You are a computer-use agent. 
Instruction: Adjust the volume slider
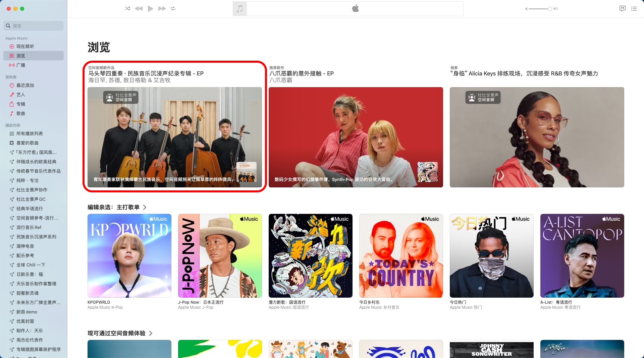click(x=540, y=9)
